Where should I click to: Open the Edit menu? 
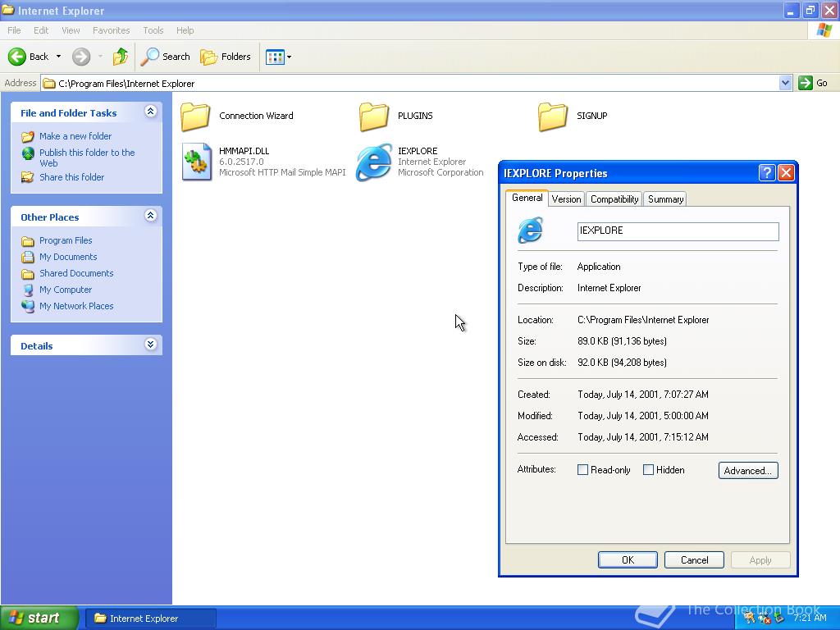point(41,30)
